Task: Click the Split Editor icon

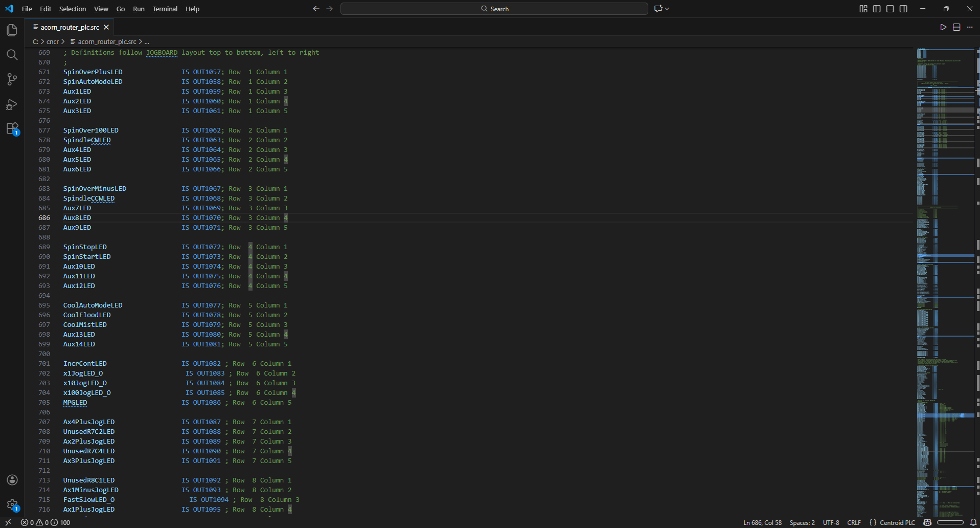Action: coord(956,27)
